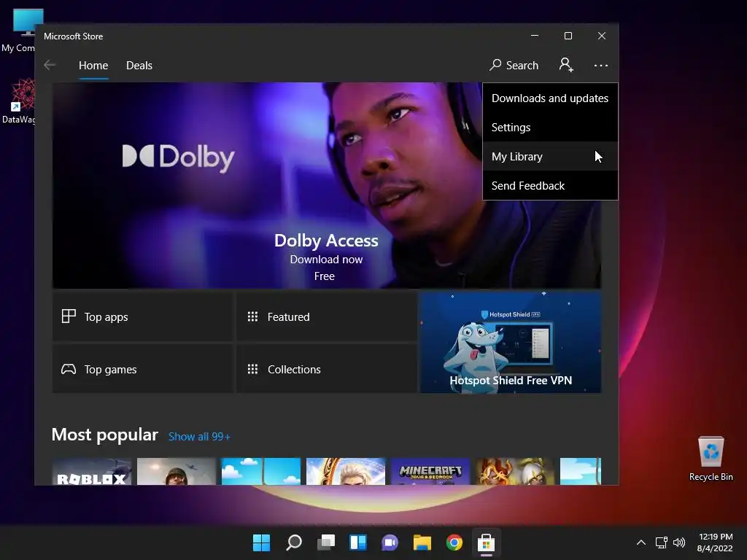Open the Roblox game thumbnail

92,472
